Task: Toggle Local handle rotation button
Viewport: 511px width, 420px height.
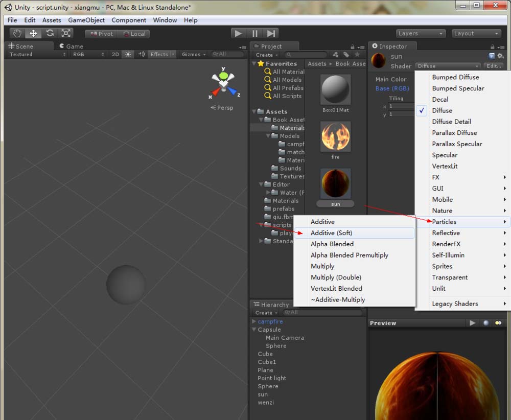Action: (x=134, y=34)
